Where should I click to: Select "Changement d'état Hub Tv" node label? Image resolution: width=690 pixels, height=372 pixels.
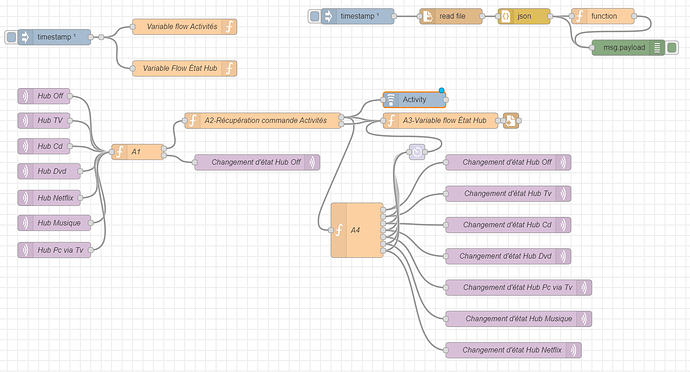coord(507,194)
